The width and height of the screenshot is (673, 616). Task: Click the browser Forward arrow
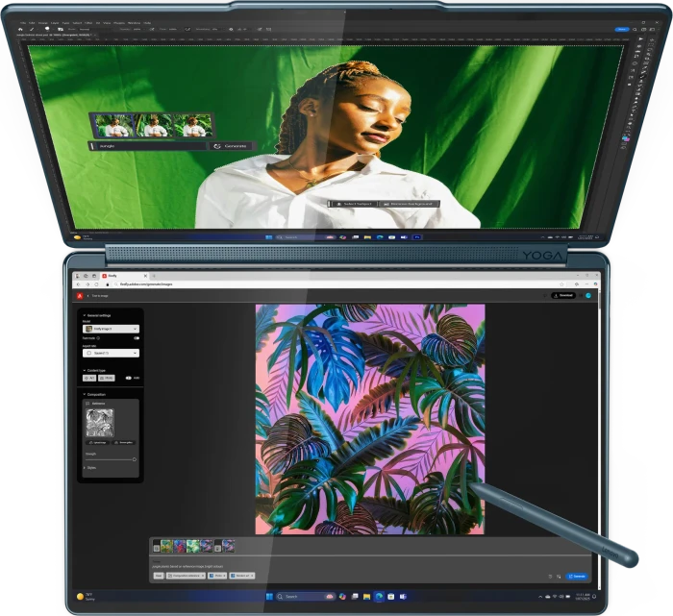[87, 284]
